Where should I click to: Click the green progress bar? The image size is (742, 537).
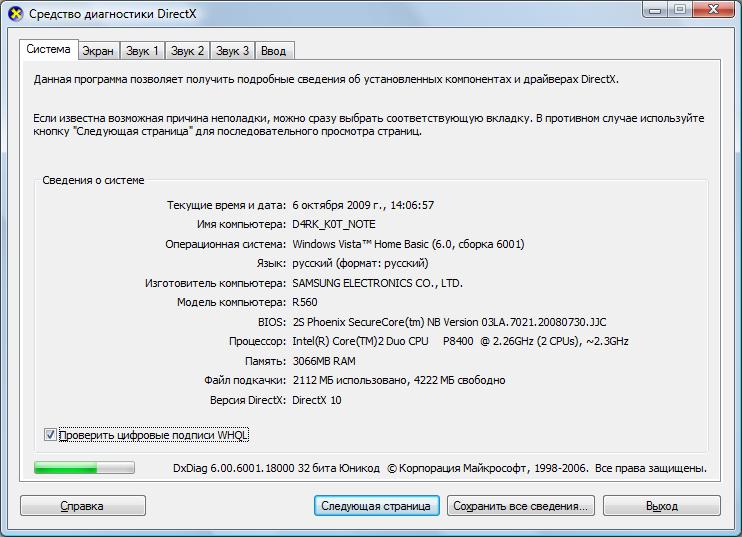(x=84, y=468)
